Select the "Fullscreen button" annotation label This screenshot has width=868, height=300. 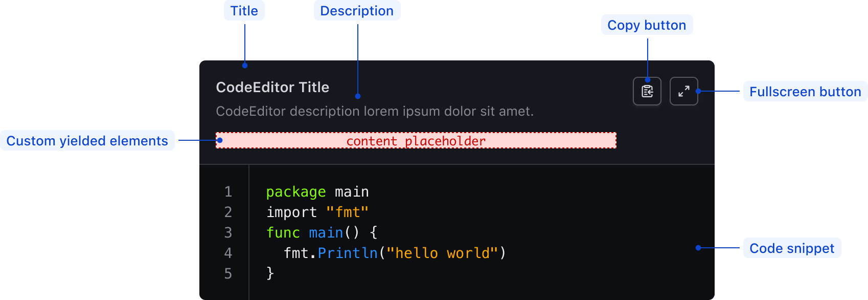805,92
